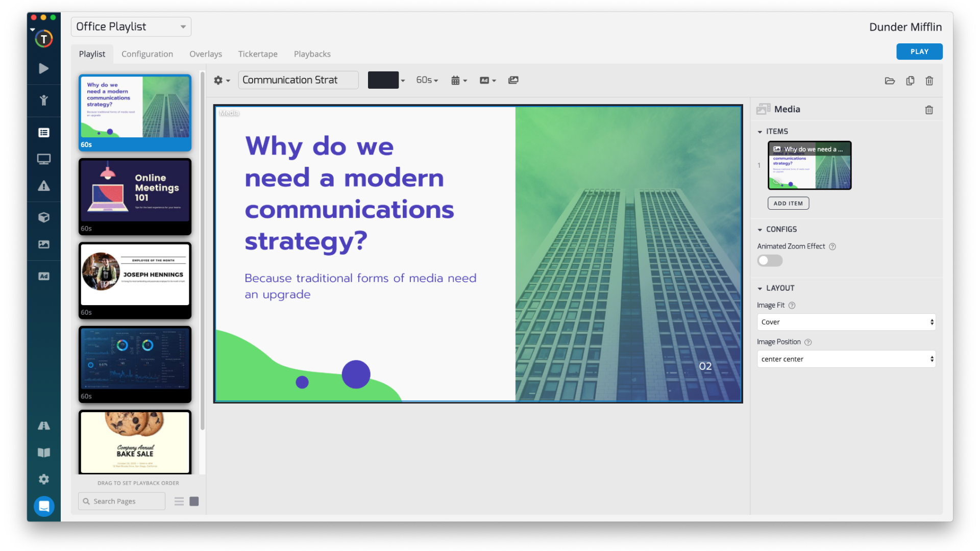Open the Overlays tab
The width and height of the screenshot is (980, 551).
coord(206,54)
